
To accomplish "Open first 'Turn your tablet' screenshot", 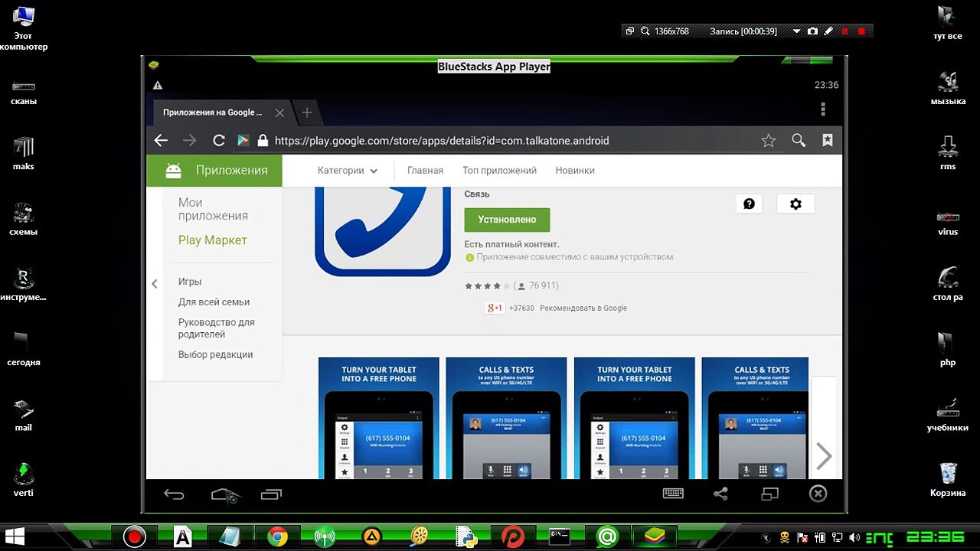I will point(379,419).
